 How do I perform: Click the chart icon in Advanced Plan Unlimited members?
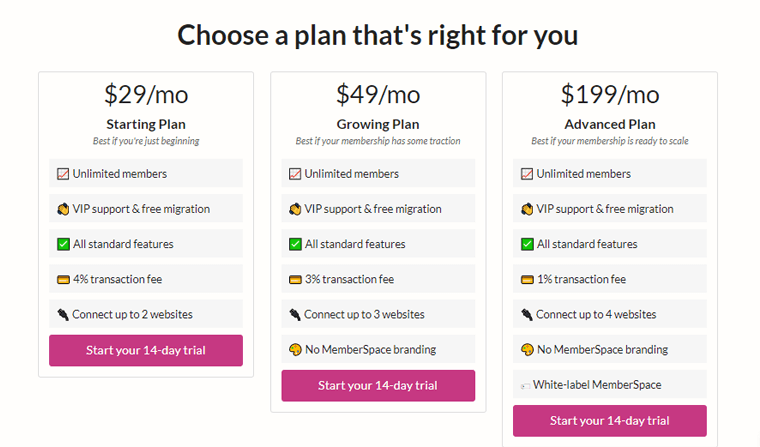tap(527, 174)
